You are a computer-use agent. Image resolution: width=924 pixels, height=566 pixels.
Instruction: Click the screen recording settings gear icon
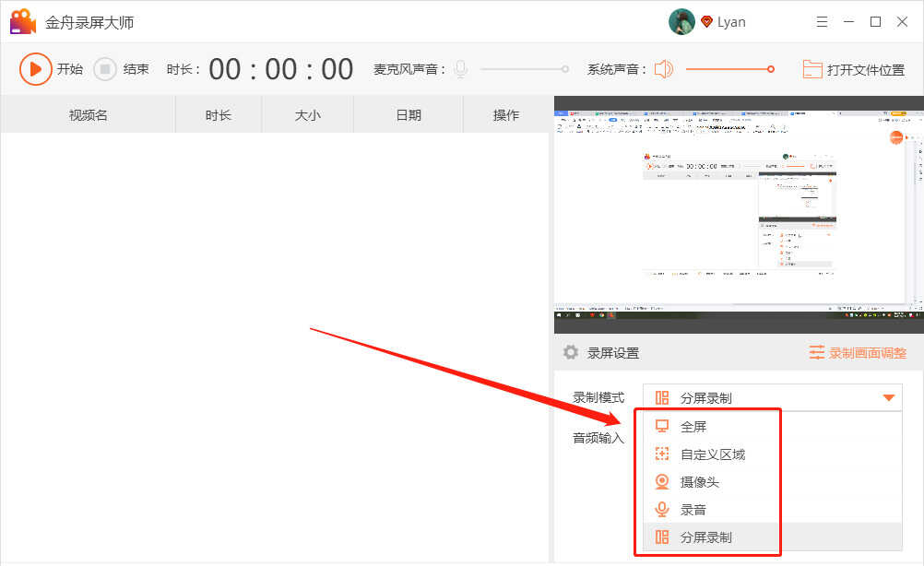571,352
